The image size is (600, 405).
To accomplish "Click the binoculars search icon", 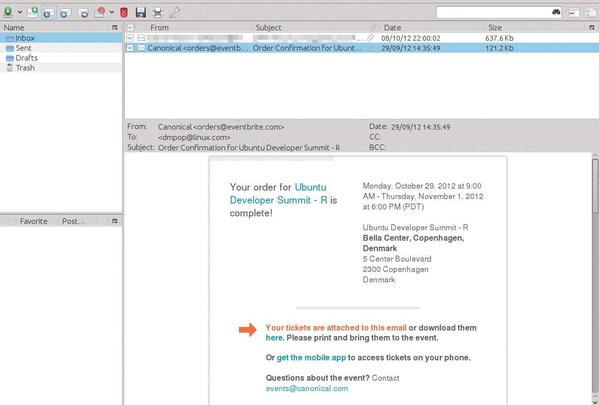I will pos(556,12).
